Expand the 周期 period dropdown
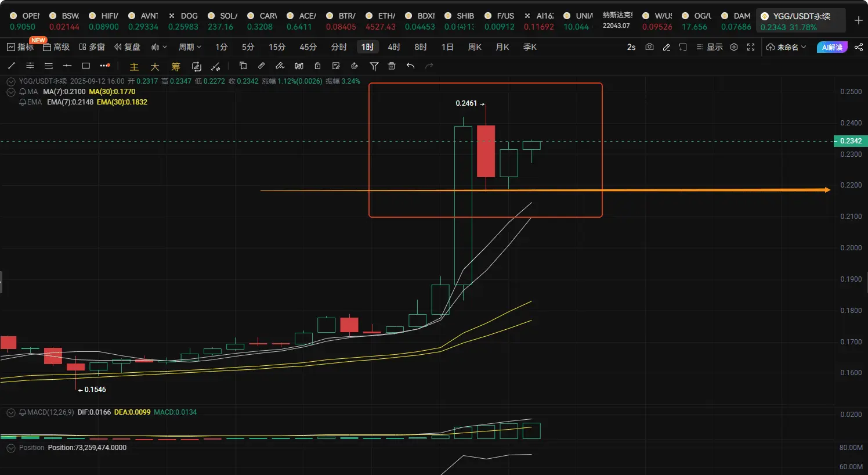 pos(190,47)
